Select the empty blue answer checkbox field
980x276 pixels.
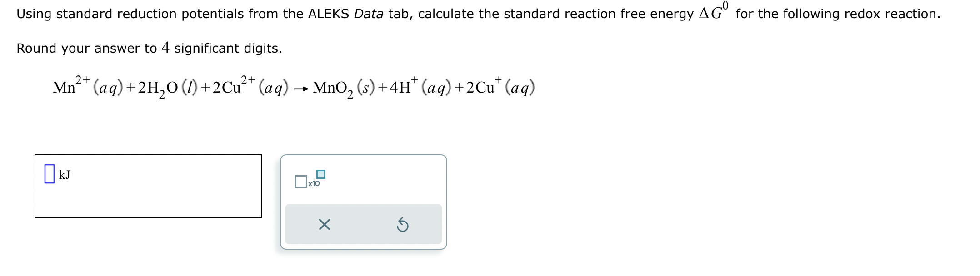[x=50, y=174]
